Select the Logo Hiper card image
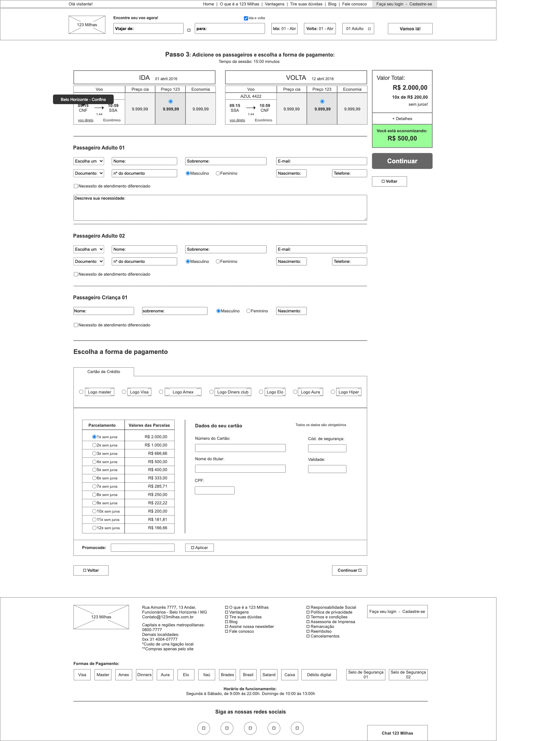Image resolution: width=560 pixels, height=741 pixels. (349, 392)
